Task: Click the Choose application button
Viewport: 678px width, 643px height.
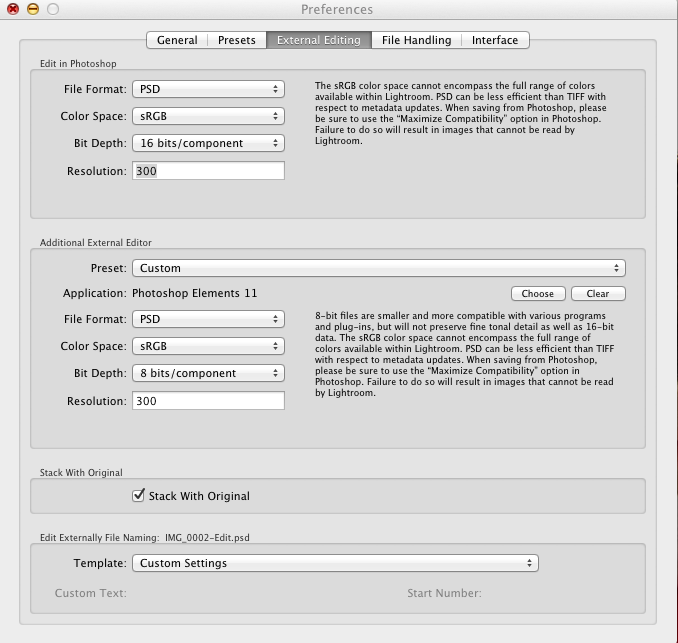Action: click(538, 294)
